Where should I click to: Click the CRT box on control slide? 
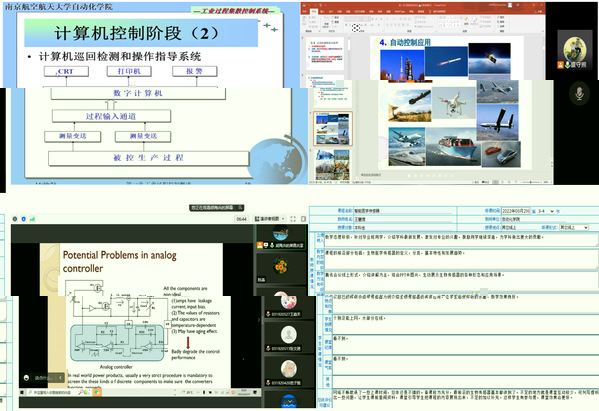66,71
